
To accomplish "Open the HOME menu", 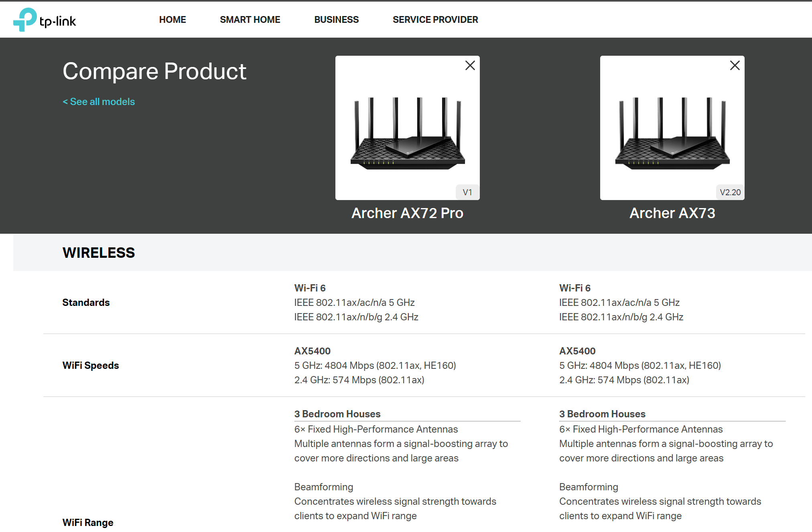I will [x=173, y=20].
